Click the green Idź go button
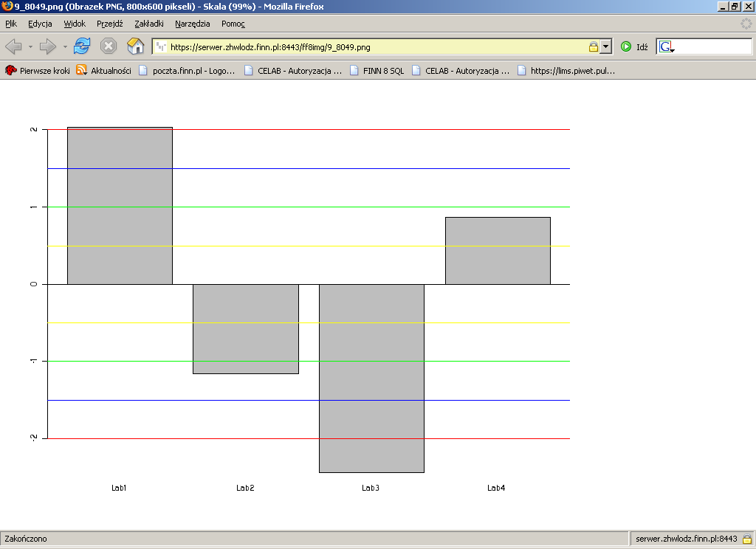756x549 pixels. click(634, 46)
